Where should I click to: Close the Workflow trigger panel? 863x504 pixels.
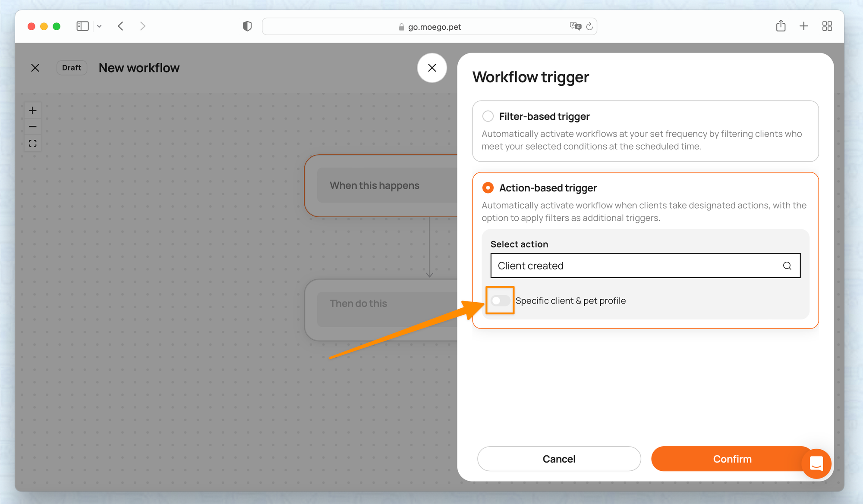[431, 68]
